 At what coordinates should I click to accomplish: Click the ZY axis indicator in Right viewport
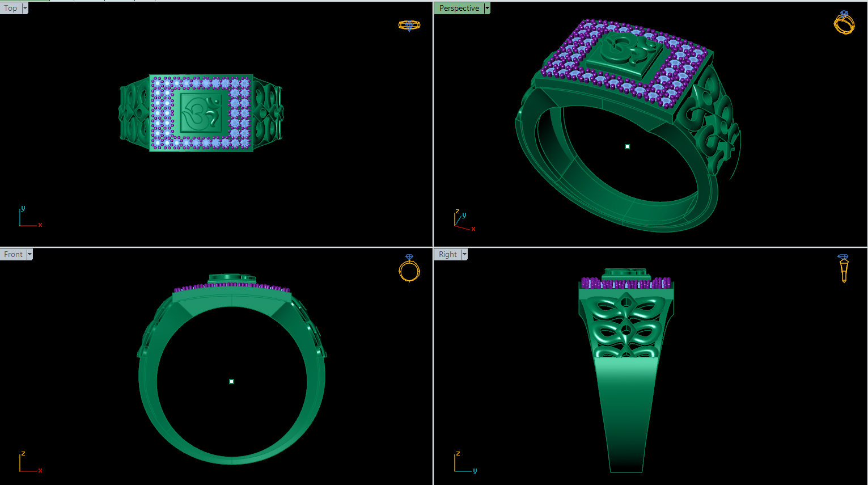tap(465, 462)
